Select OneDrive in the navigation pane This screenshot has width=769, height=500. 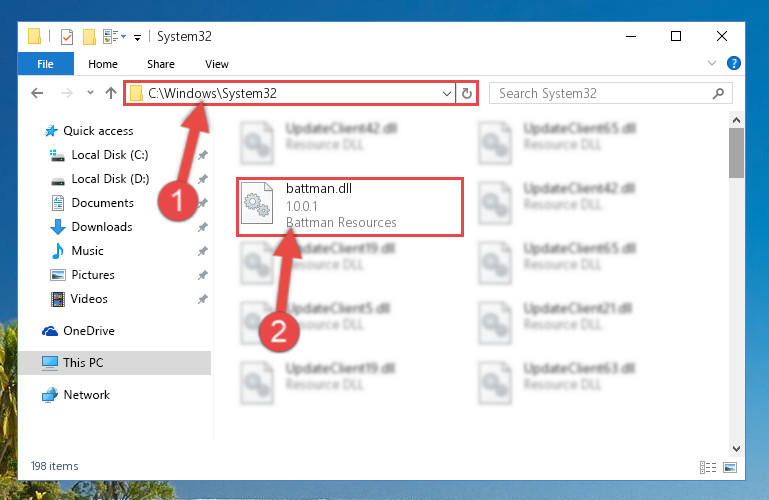point(88,331)
